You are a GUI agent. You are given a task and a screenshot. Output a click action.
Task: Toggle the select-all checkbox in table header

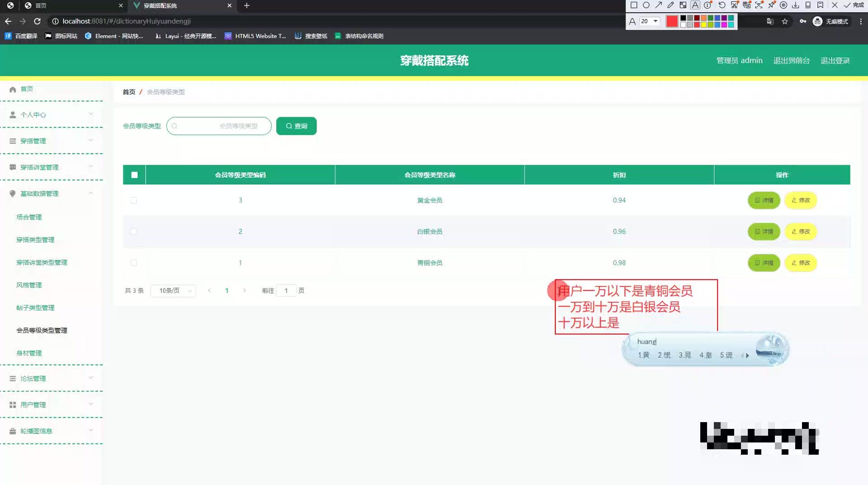click(134, 175)
